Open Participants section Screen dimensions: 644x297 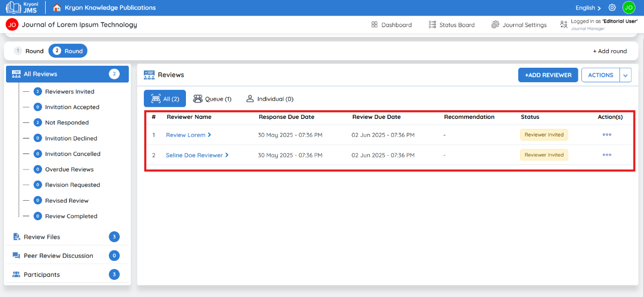(x=67, y=274)
